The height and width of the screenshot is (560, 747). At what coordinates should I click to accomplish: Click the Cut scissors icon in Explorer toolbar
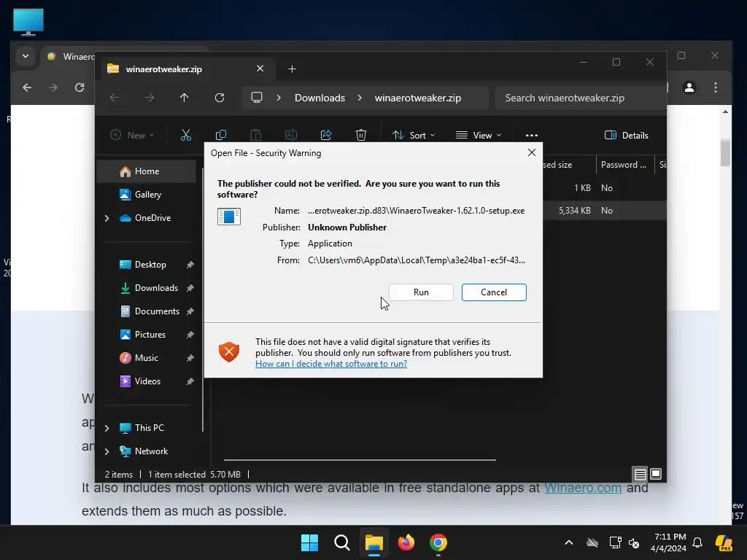click(186, 135)
